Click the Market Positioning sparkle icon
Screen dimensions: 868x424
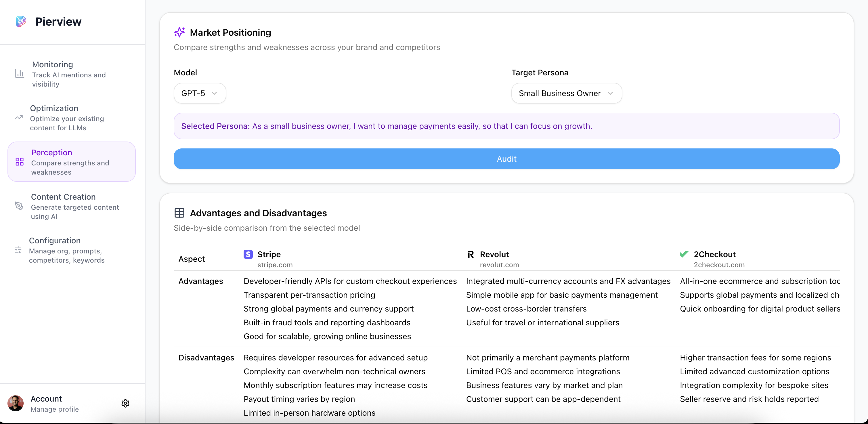click(x=179, y=32)
